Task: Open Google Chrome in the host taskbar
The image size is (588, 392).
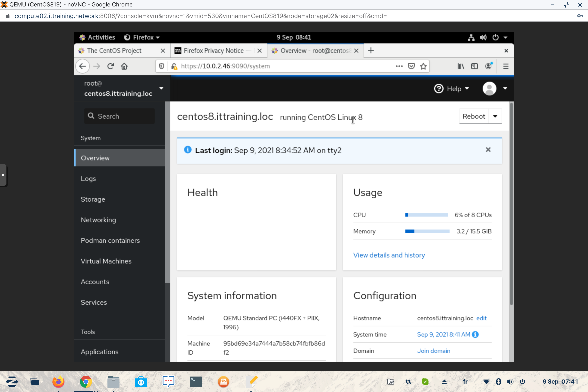Action: coord(86,381)
